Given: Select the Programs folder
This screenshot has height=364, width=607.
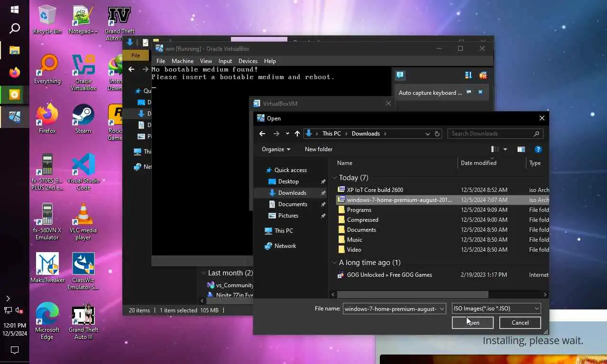Looking at the screenshot, I should pos(359,210).
